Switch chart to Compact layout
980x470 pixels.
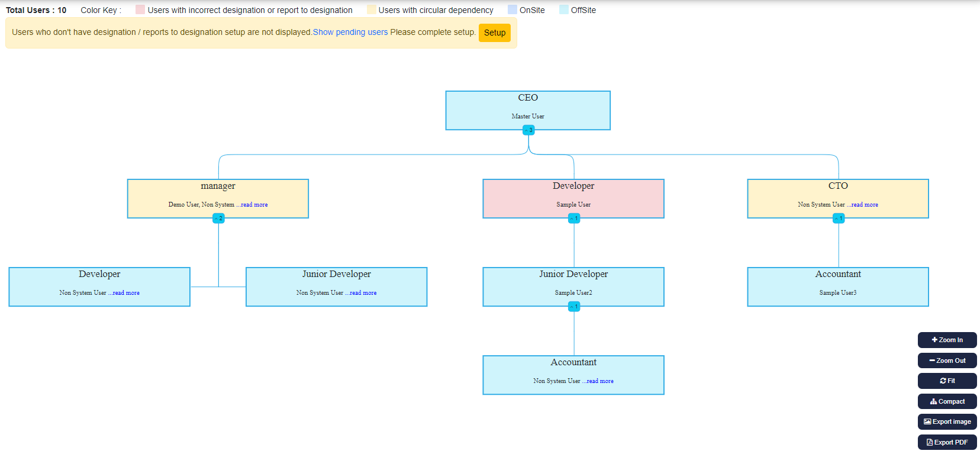(x=947, y=401)
